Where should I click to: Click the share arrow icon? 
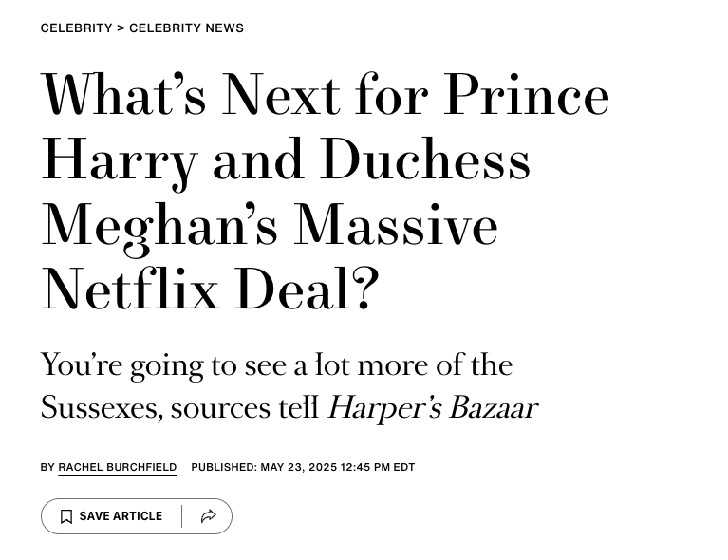(209, 516)
